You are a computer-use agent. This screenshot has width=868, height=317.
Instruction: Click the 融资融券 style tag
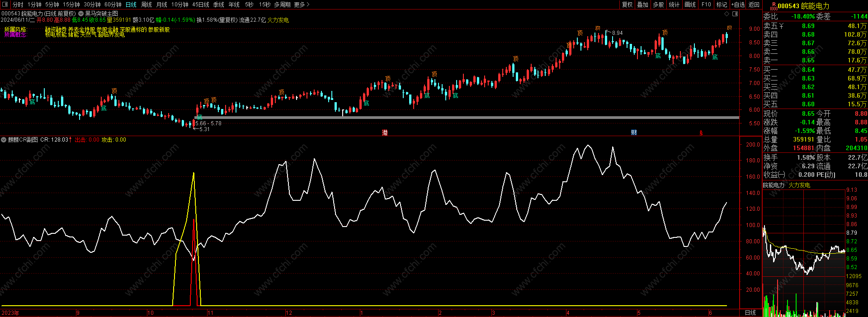click(x=56, y=29)
